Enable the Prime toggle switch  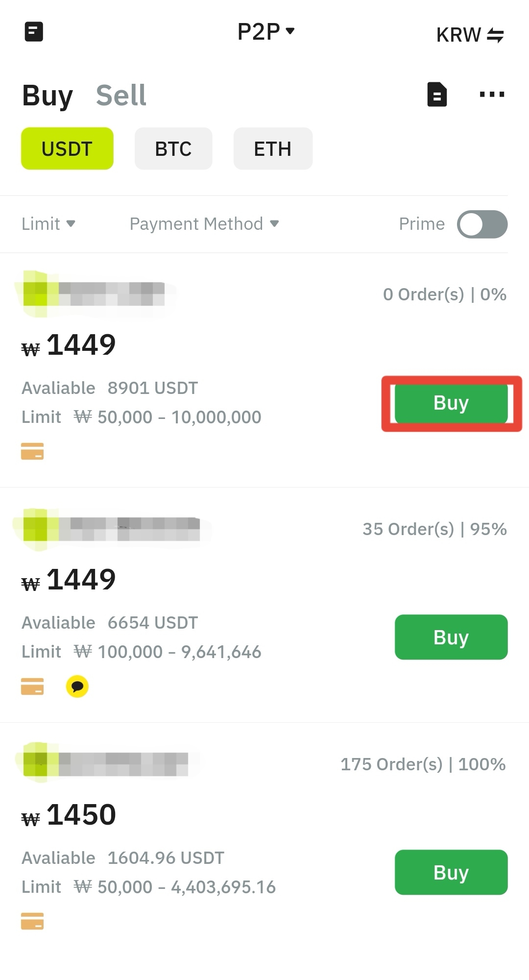tap(482, 224)
